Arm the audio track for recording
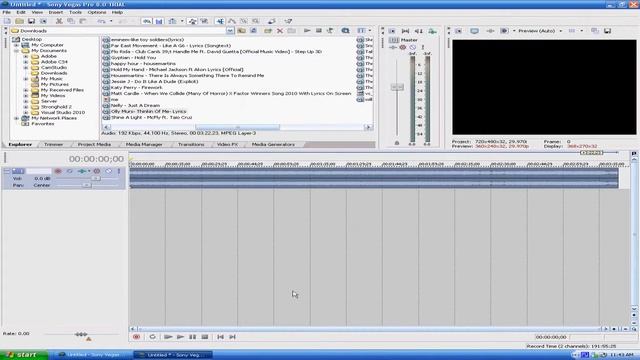 tap(58, 171)
